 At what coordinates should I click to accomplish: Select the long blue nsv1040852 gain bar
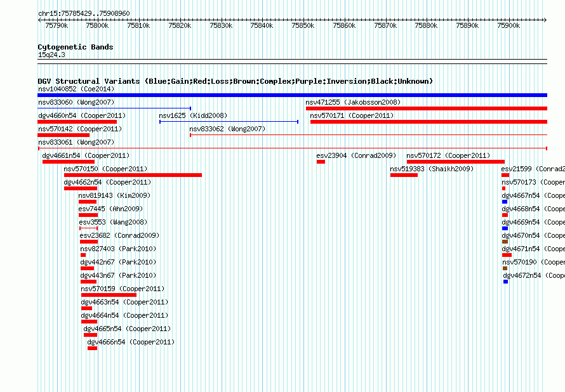coord(292,95)
